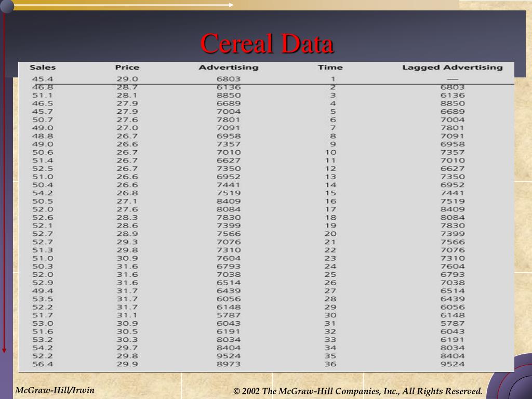Click Advertising value 8850 in Time row 3
The height and width of the screenshot is (399, 532).
point(229,96)
